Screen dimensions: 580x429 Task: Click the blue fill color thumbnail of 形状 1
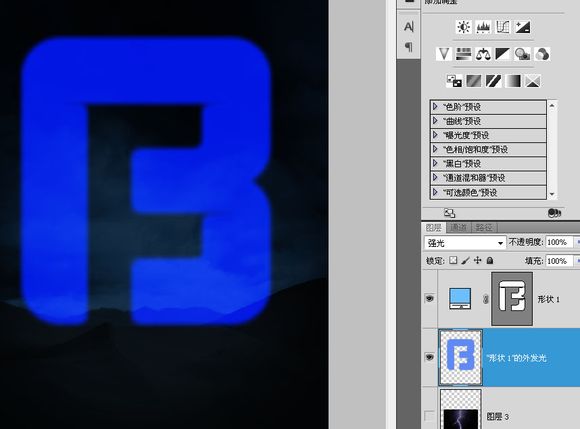click(x=460, y=298)
